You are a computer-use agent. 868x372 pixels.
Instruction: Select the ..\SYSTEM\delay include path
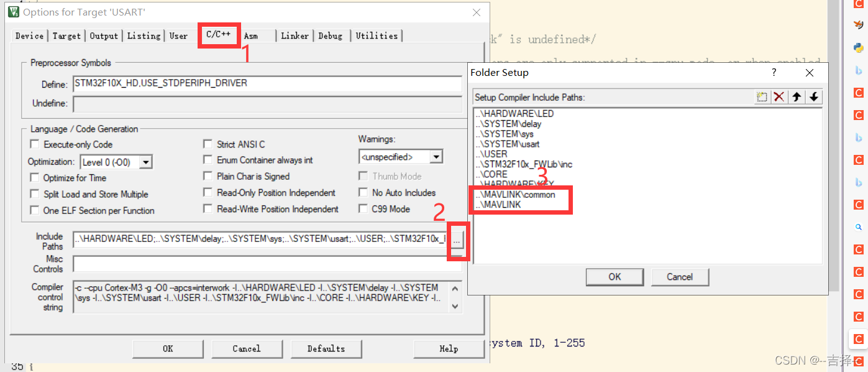tap(508, 124)
